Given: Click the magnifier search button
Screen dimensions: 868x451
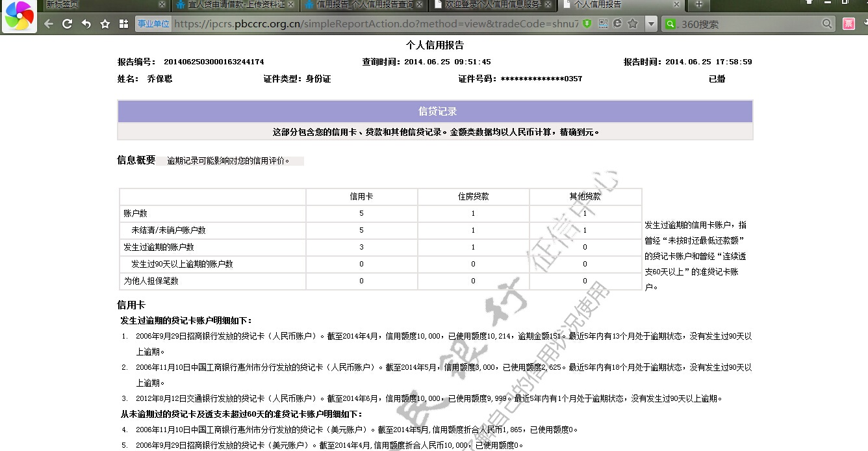Looking at the screenshot, I should click(827, 24).
